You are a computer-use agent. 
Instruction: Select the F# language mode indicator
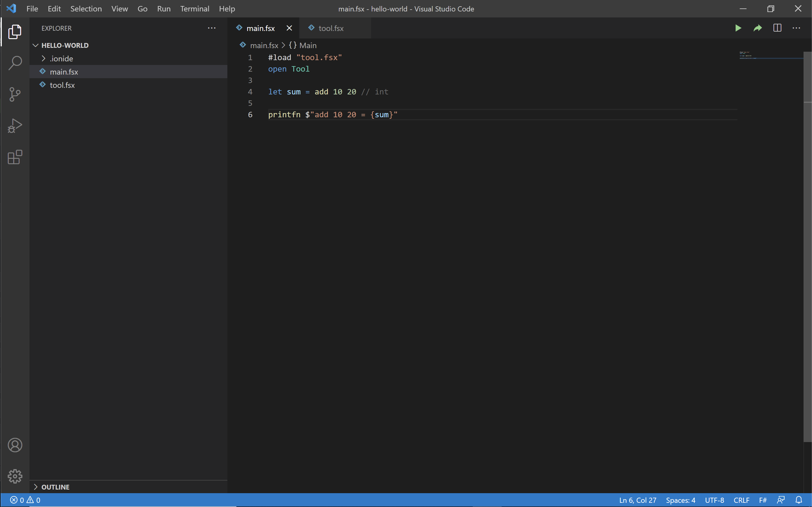click(762, 500)
